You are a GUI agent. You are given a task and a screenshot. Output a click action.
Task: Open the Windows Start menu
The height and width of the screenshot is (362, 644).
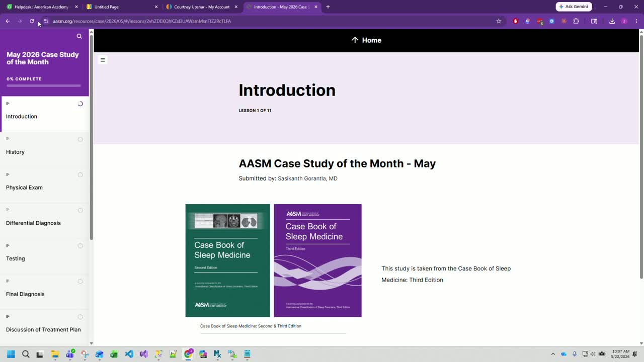(11, 354)
